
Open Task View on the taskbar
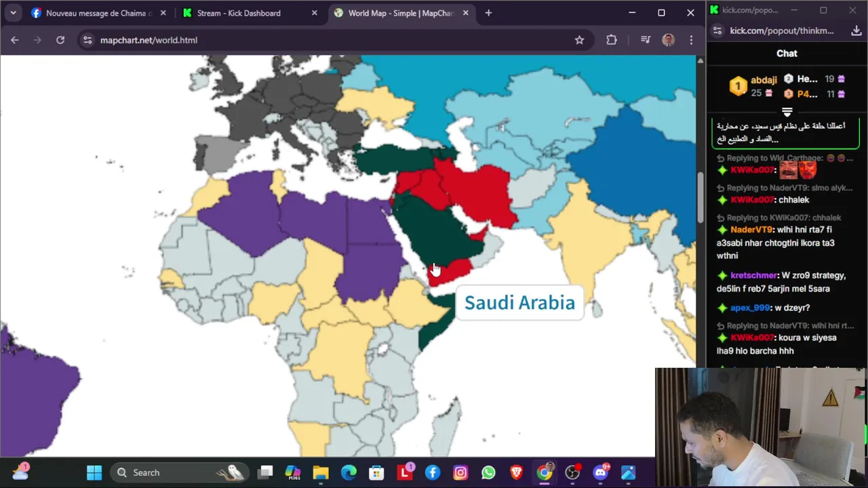(265, 472)
